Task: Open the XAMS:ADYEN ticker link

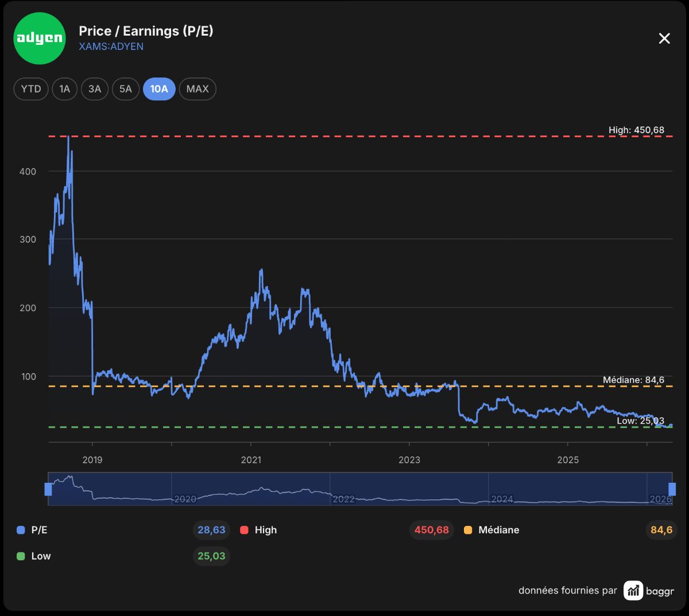Action: click(111, 47)
